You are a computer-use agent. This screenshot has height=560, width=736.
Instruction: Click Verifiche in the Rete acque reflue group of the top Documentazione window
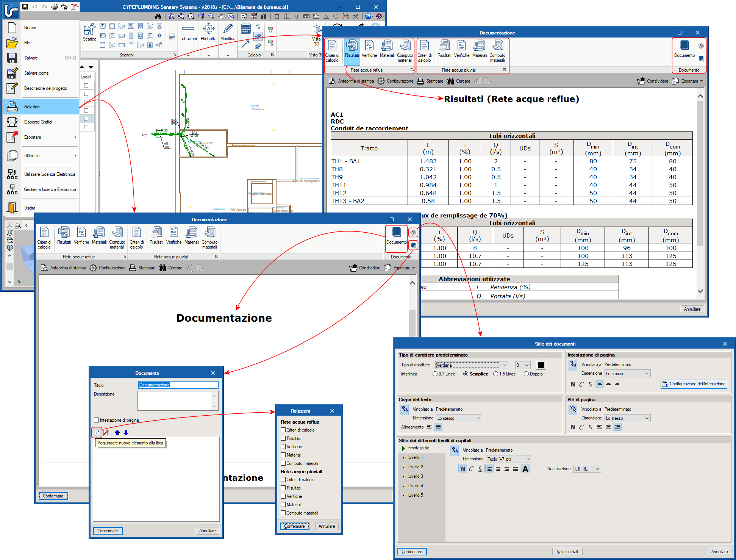point(369,49)
